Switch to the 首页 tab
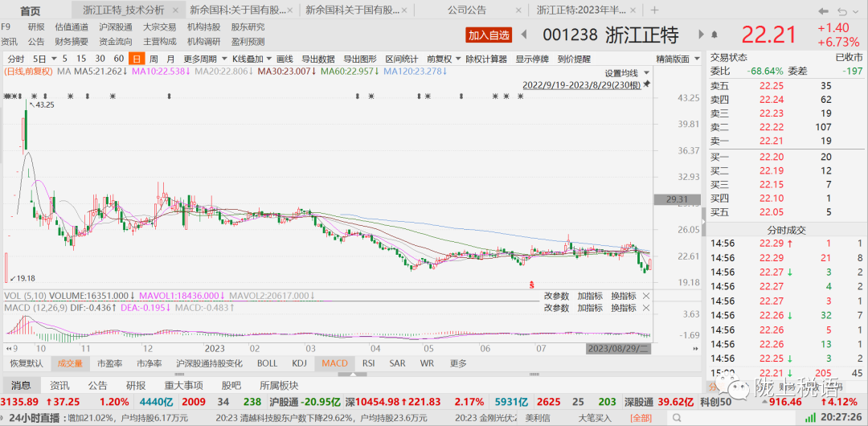The width and height of the screenshot is (868, 426). (x=30, y=10)
